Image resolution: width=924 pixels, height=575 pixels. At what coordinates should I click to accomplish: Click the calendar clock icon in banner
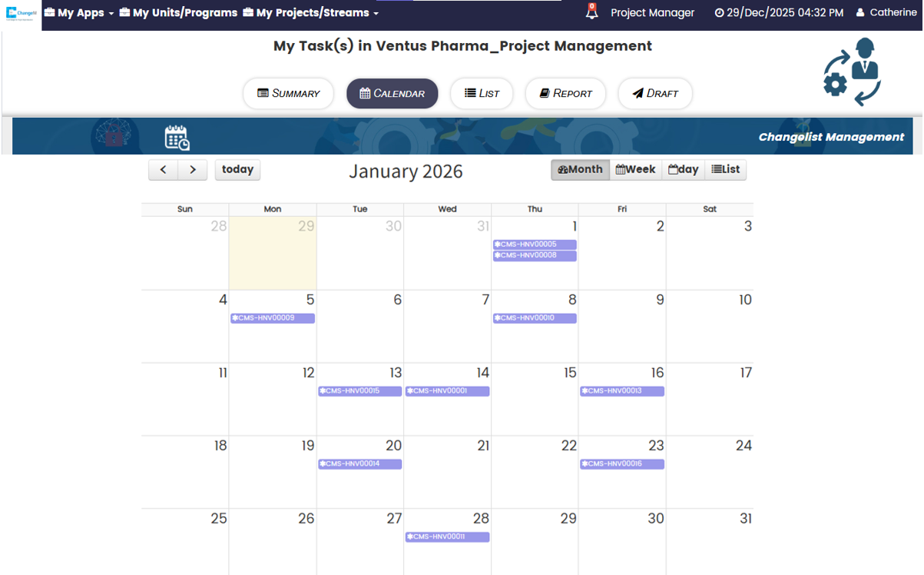(177, 138)
